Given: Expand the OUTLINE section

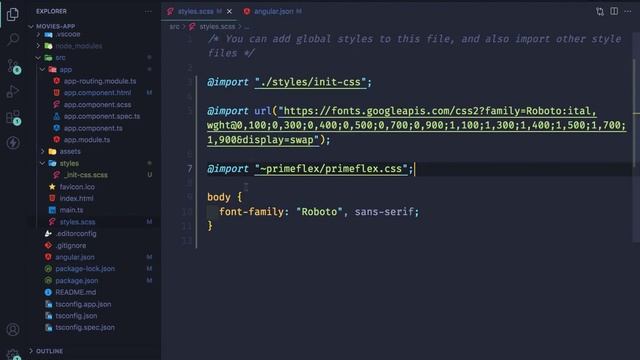Looking at the screenshot, I should tap(49, 351).
